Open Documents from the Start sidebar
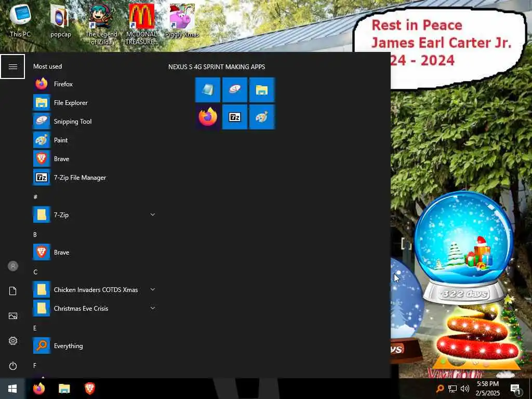 click(x=13, y=291)
